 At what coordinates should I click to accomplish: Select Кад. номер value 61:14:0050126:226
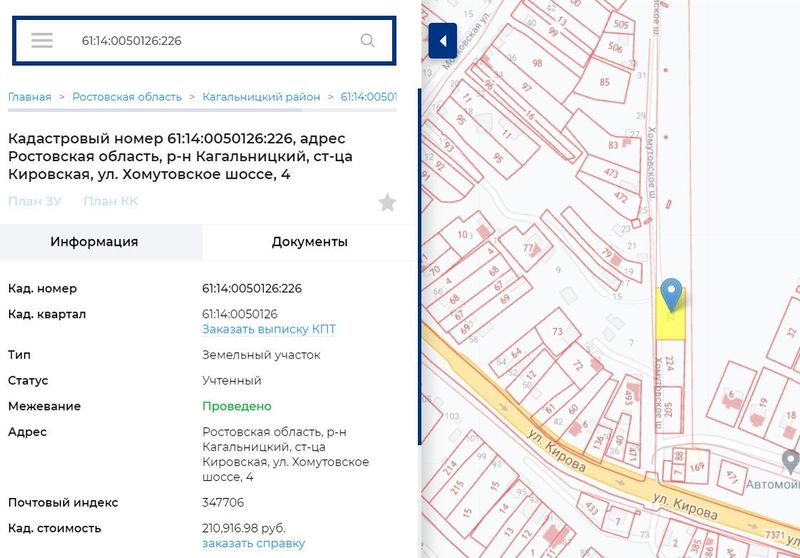(252, 289)
